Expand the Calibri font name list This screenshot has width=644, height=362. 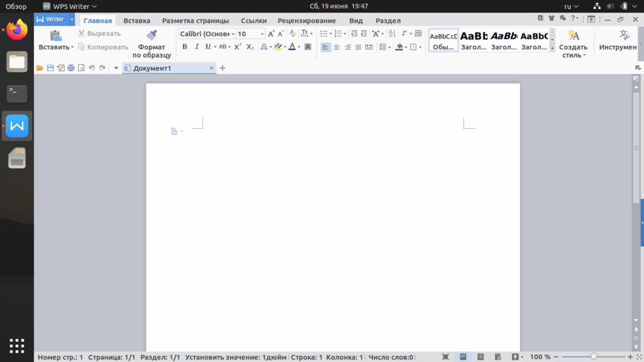233,34
